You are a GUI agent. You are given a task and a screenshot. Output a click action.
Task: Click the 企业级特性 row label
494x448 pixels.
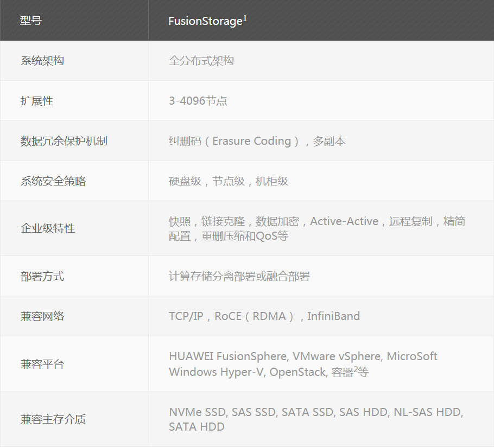[48, 228]
